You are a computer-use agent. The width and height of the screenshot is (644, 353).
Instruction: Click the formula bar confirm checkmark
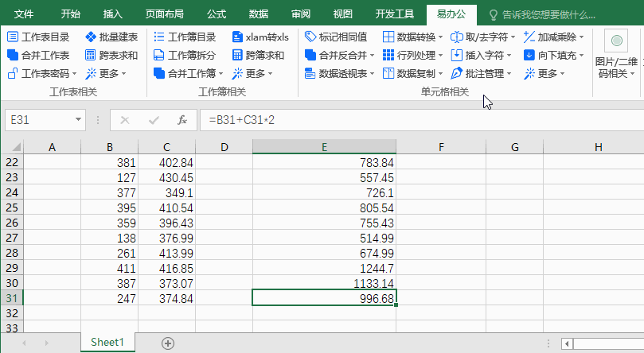point(154,120)
